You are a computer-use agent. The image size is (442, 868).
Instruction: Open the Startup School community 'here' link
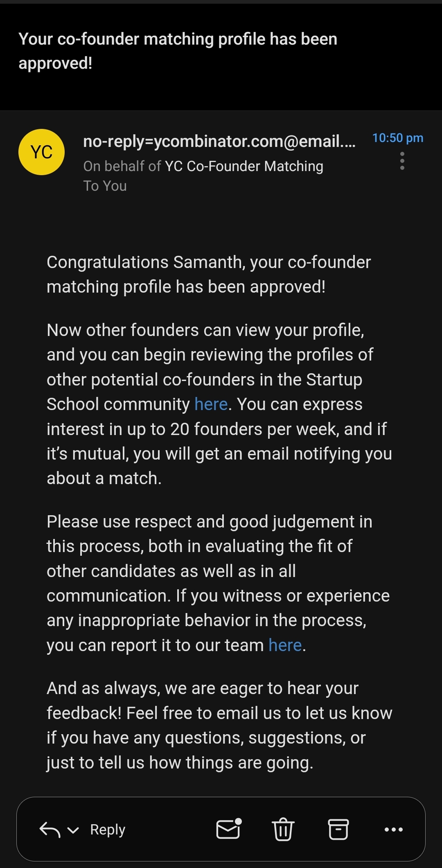coord(211,404)
